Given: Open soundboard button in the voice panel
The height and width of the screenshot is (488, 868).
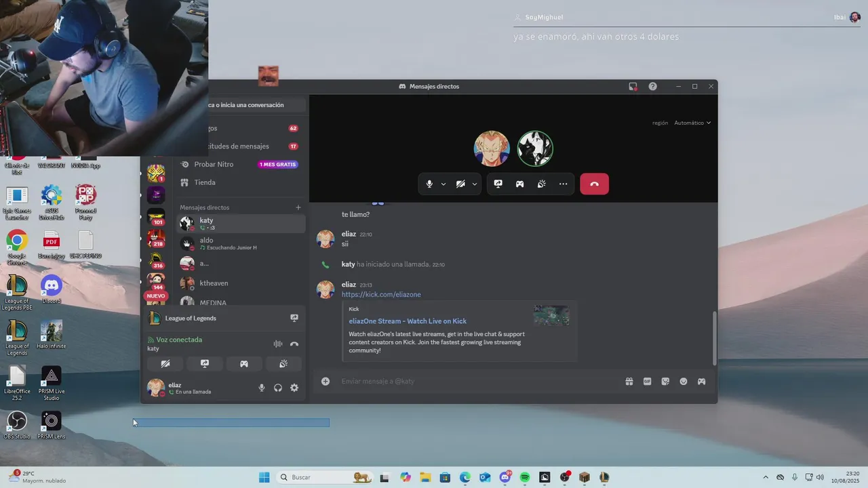Looking at the screenshot, I should point(283,364).
